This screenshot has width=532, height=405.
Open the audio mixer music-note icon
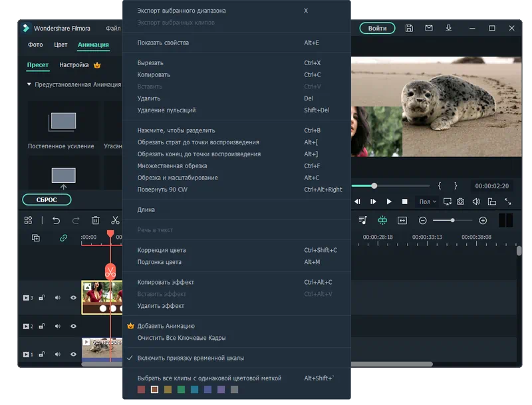pyautogui.click(x=362, y=220)
